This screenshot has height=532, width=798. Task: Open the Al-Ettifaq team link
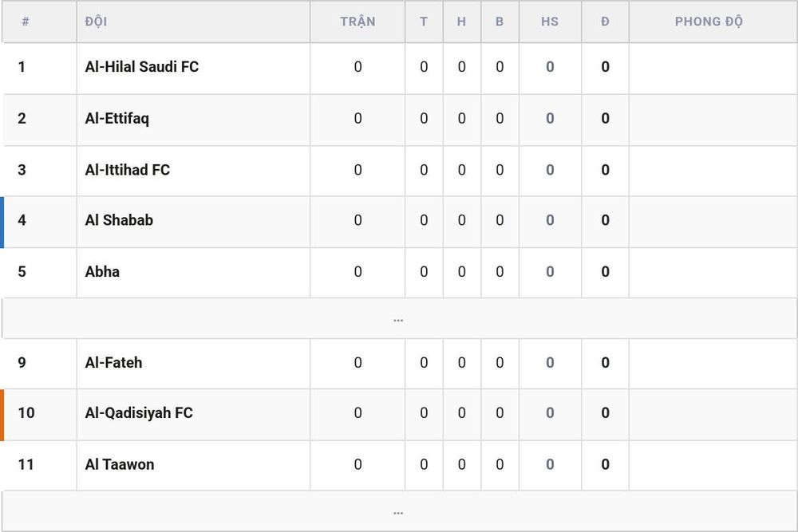(117, 118)
